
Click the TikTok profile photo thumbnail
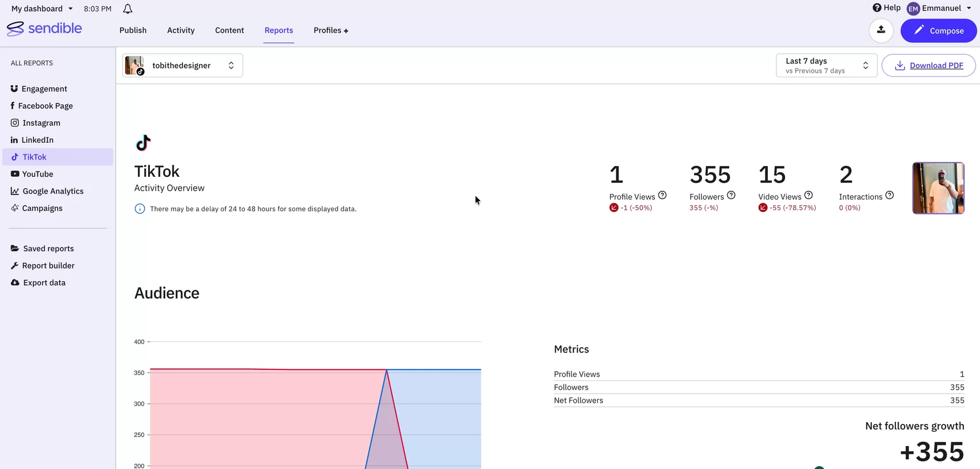(x=938, y=188)
